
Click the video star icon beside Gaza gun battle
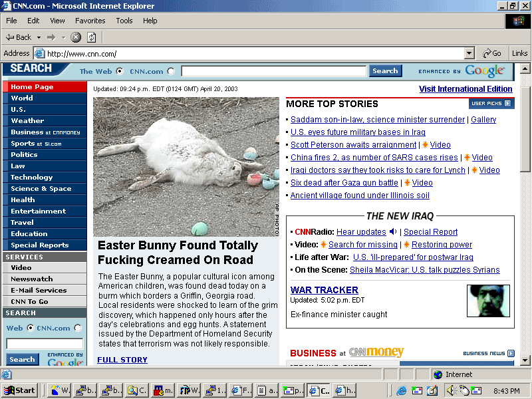407,182
